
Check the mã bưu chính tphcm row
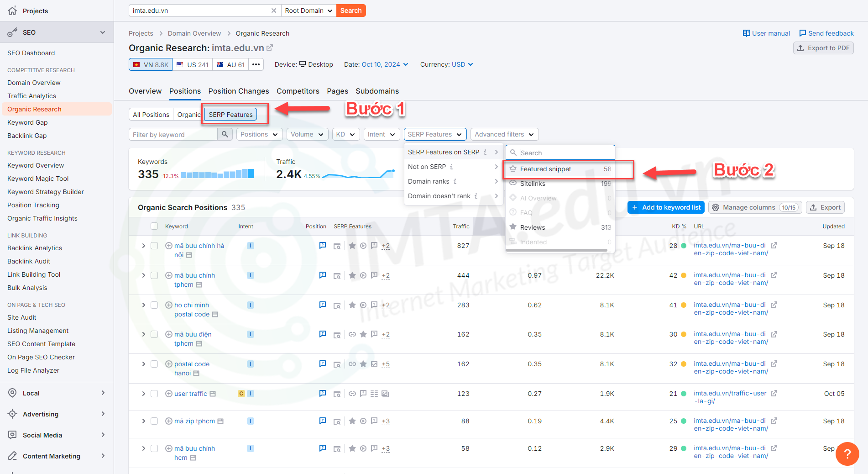[154, 275]
